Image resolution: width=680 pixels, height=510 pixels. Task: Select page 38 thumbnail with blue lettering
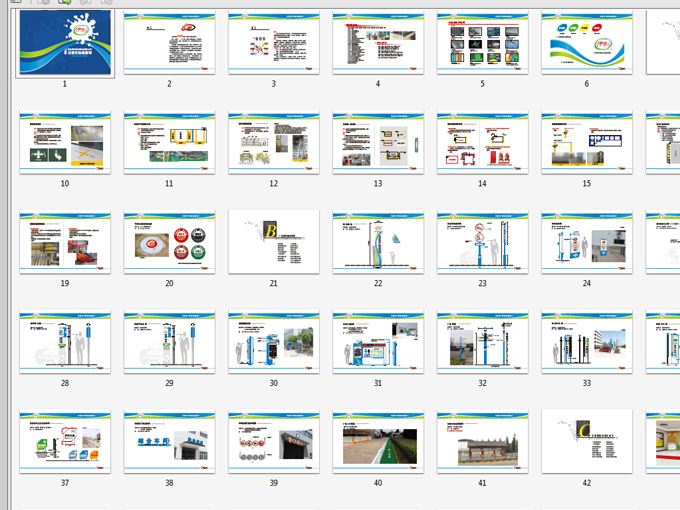coord(170,441)
